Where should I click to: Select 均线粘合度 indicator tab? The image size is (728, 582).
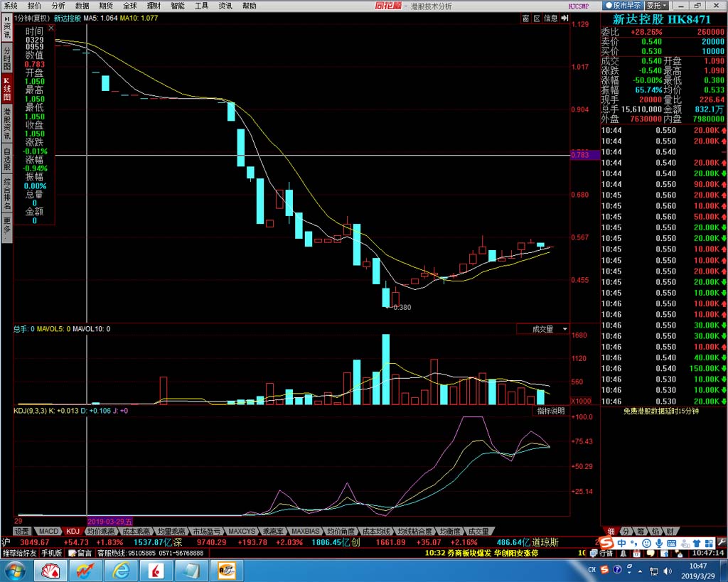click(x=414, y=532)
